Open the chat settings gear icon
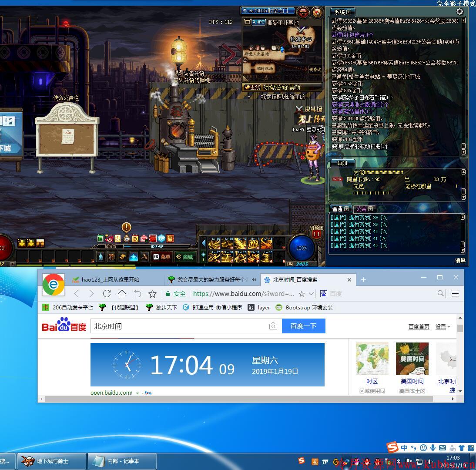Viewport: 476px width, 470px height. 459,12
